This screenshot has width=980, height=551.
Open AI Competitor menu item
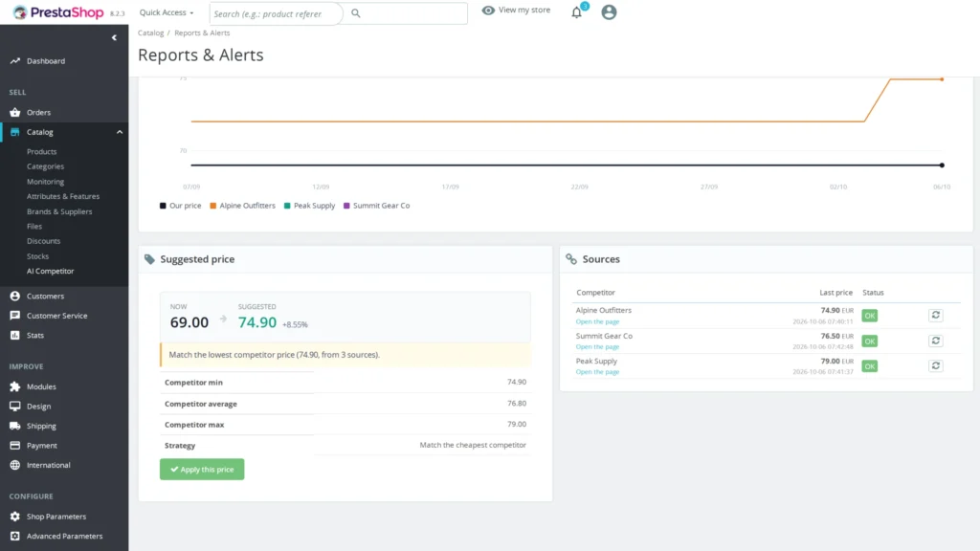point(51,271)
